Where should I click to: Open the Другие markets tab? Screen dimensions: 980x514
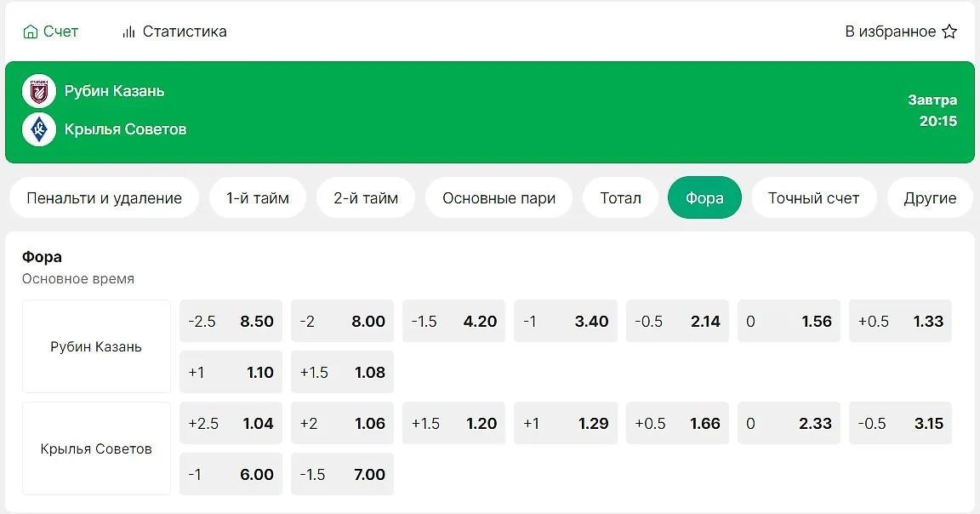(x=930, y=197)
